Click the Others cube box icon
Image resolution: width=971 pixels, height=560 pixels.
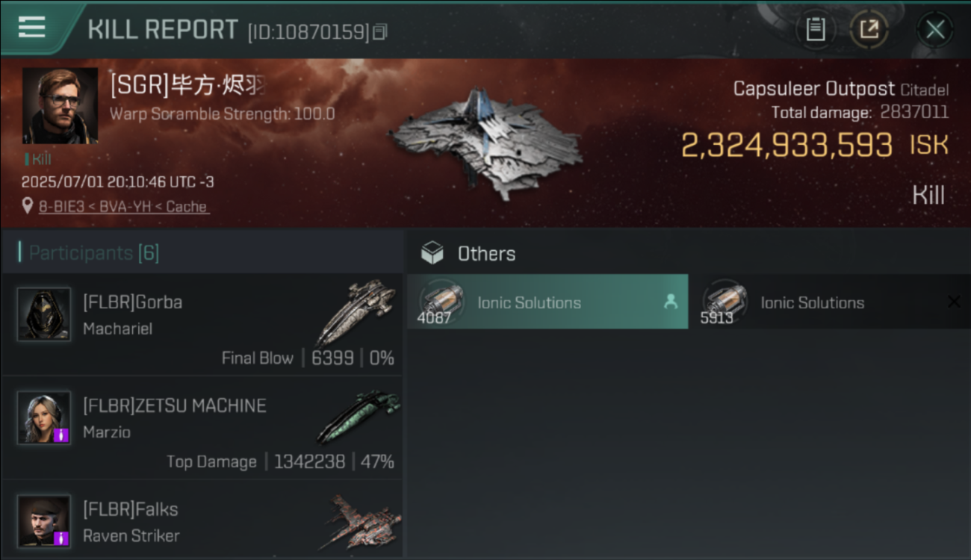pyautogui.click(x=432, y=253)
